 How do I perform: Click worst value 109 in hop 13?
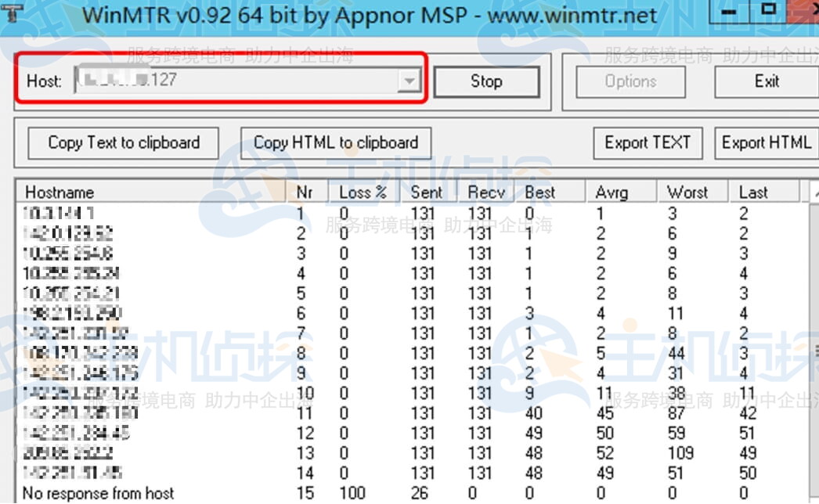point(680,453)
